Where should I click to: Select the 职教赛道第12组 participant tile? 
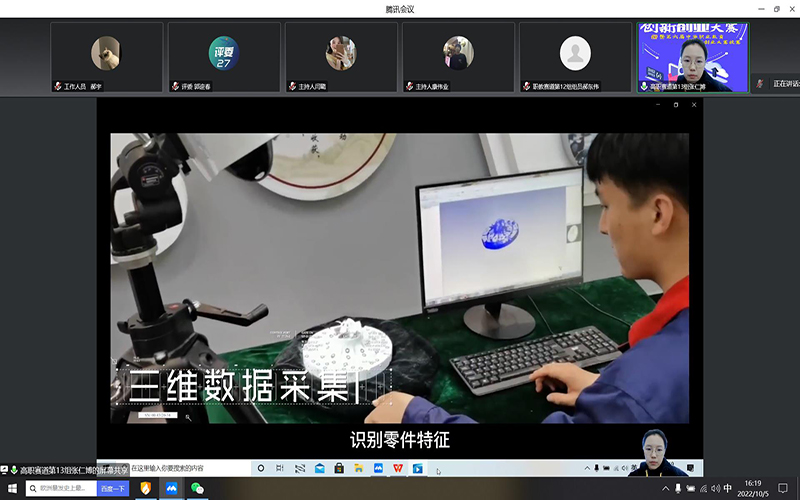coord(575,57)
